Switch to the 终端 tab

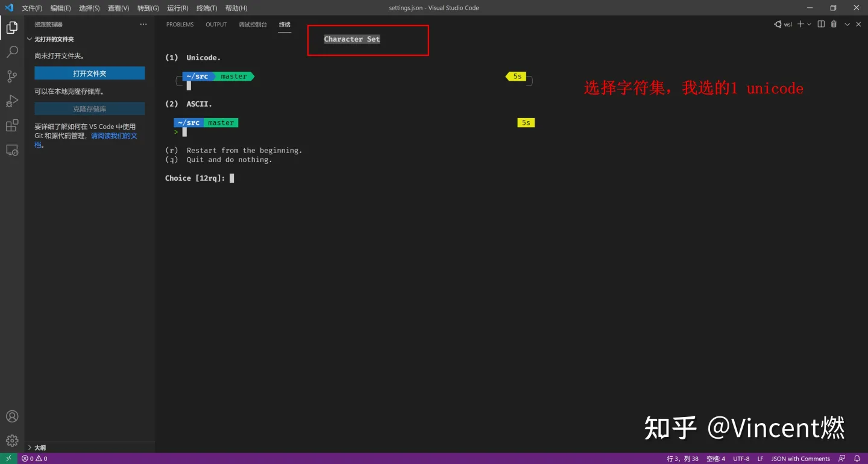pos(285,25)
